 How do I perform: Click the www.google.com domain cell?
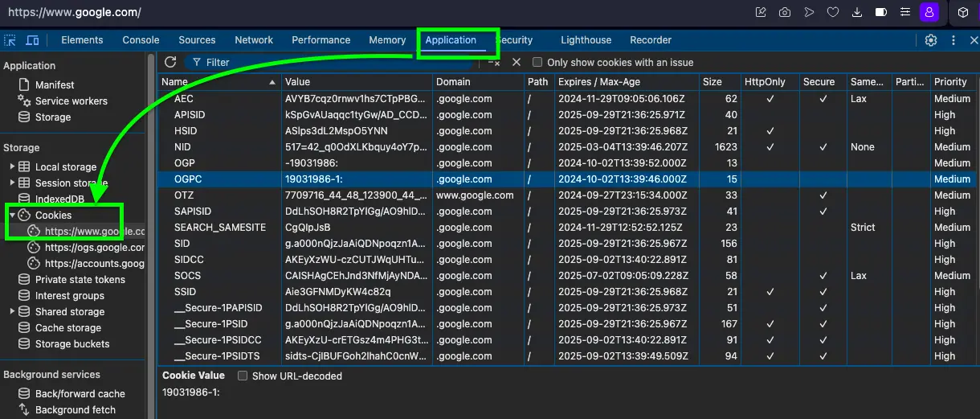[475, 195]
